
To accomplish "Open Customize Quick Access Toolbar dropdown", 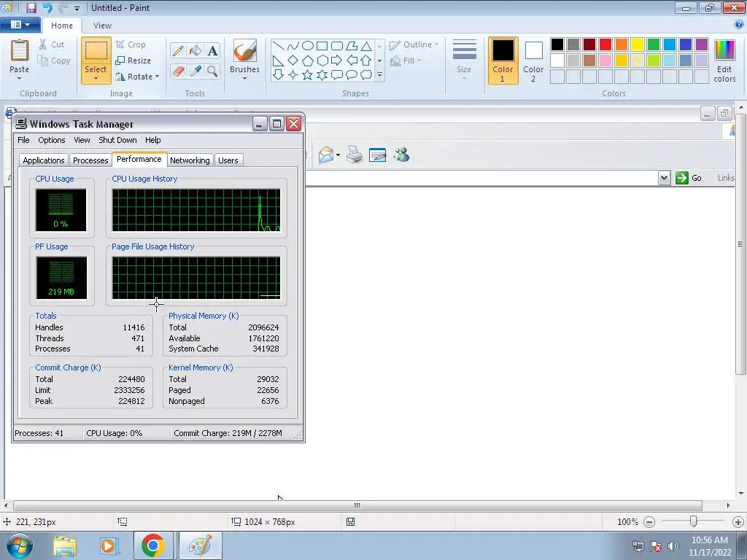I will point(77,8).
